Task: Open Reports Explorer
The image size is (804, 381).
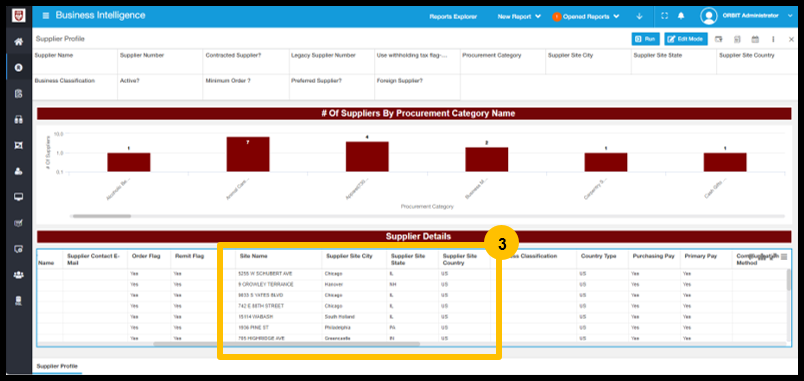Action: [453, 16]
